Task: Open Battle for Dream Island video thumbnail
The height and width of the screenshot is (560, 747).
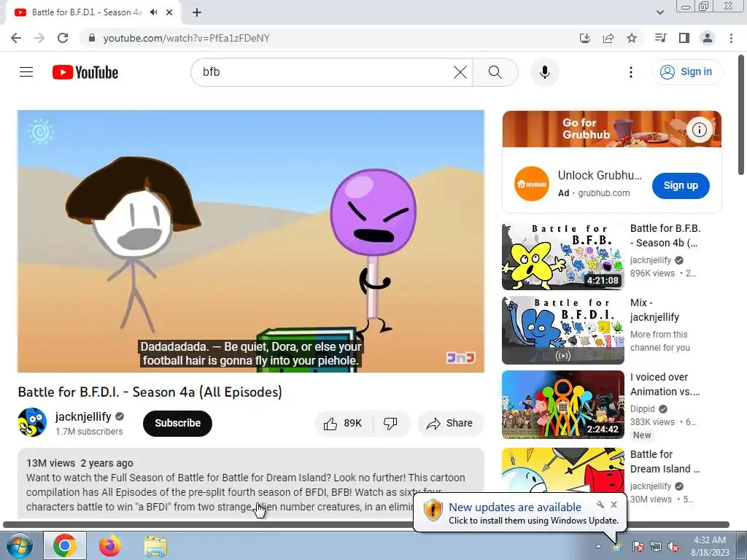Action: click(562, 472)
